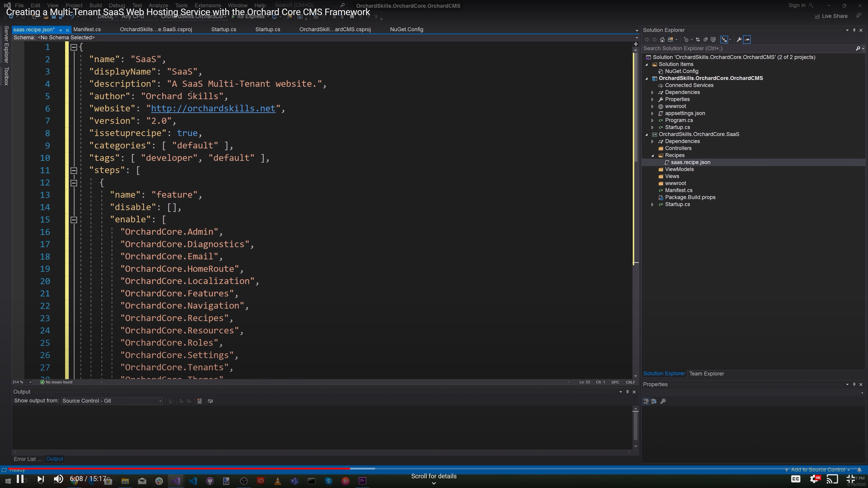Click Categorized view icon in Properties panel
Screen dimensions: 868x488
(646, 401)
